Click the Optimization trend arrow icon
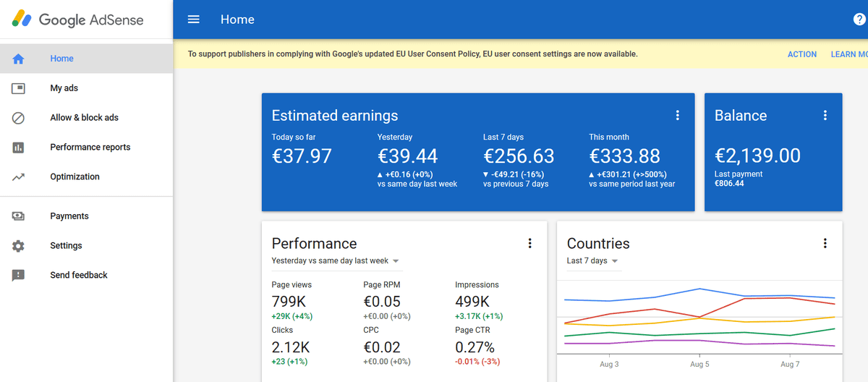Viewport: 868px width, 382px height. pyautogui.click(x=18, y=177)
